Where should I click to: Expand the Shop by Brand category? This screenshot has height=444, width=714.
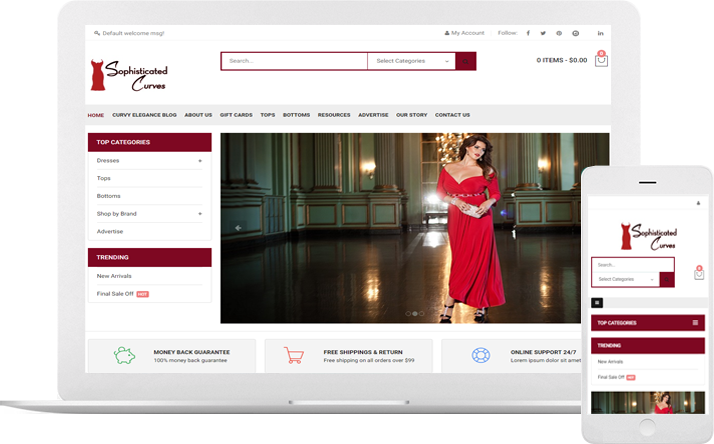click(200, 213)
